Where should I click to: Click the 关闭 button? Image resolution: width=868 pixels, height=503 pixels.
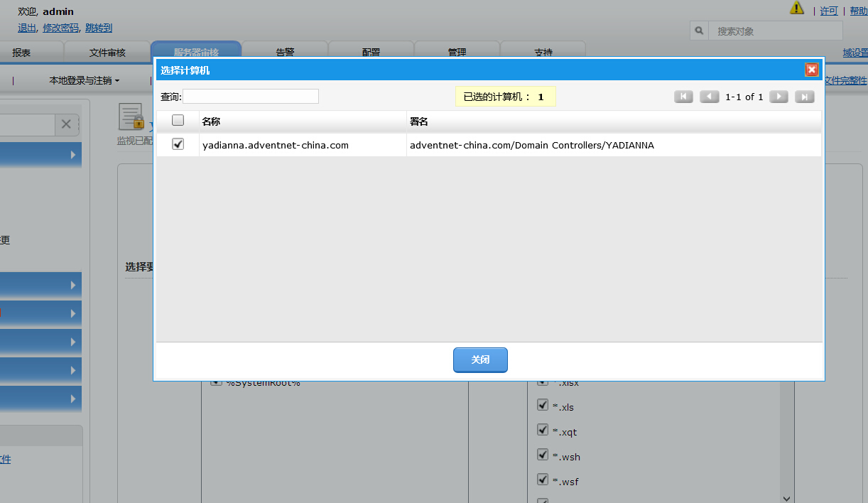coord(480,360)
